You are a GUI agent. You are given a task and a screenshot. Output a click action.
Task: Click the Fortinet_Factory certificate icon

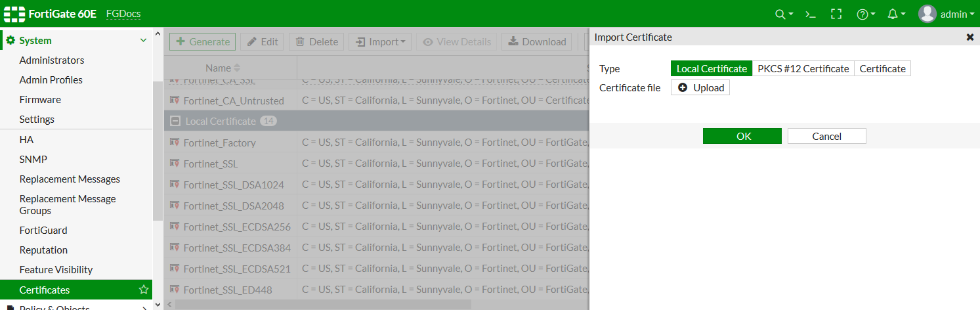pyautogui.click(x=175, y=143)
